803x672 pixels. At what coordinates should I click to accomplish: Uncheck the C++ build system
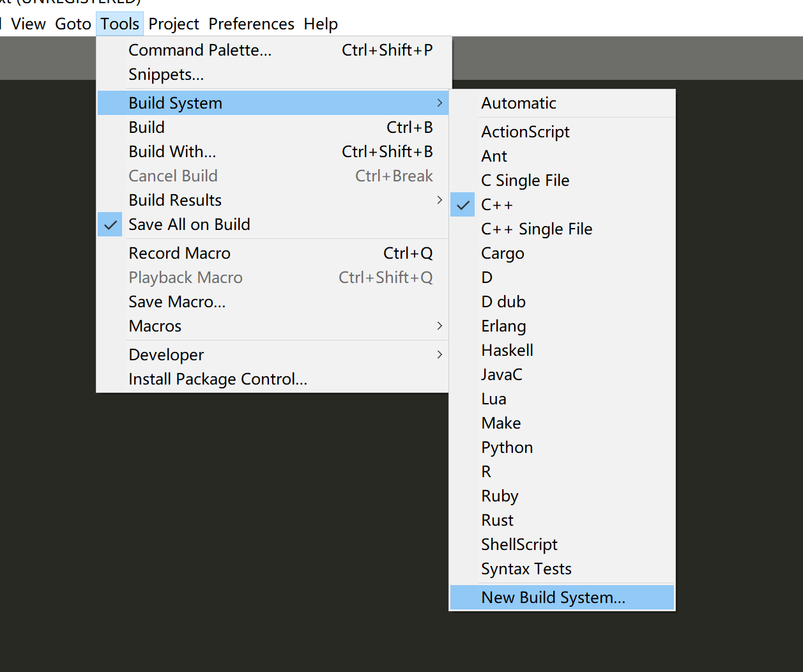496,204
